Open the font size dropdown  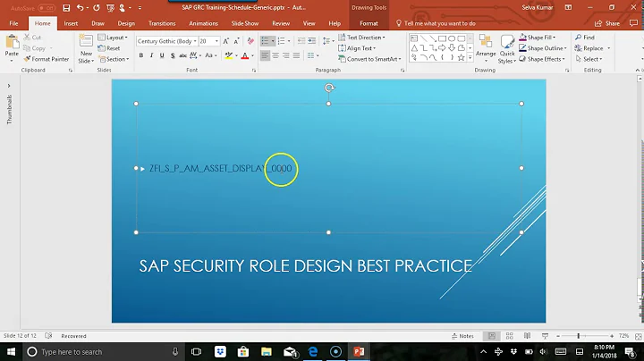click(216, 41)
